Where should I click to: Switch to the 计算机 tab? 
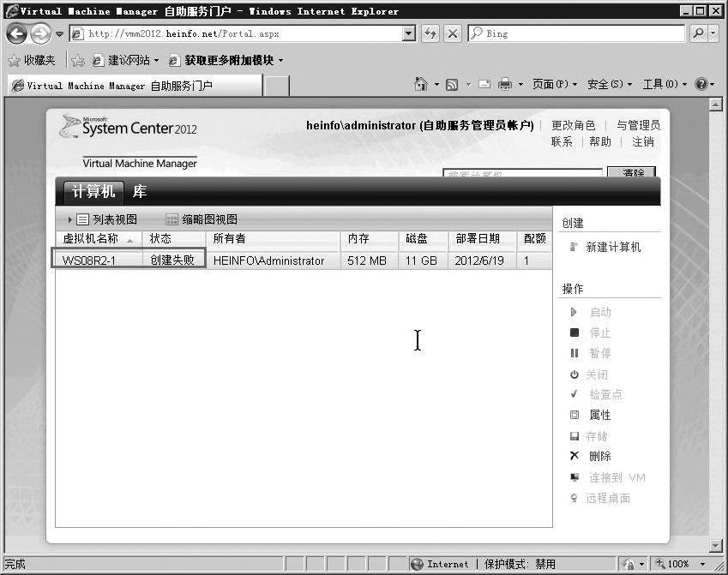(93, 192)
